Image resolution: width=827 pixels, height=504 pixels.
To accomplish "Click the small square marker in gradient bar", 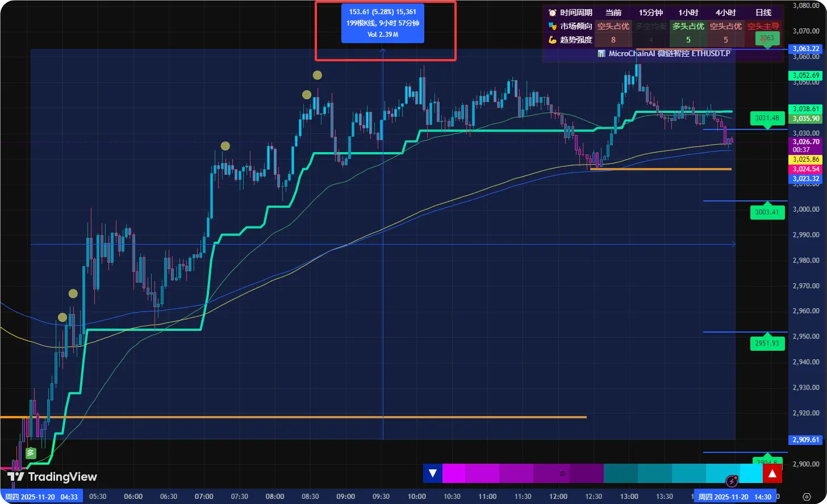I will [562, 473].
